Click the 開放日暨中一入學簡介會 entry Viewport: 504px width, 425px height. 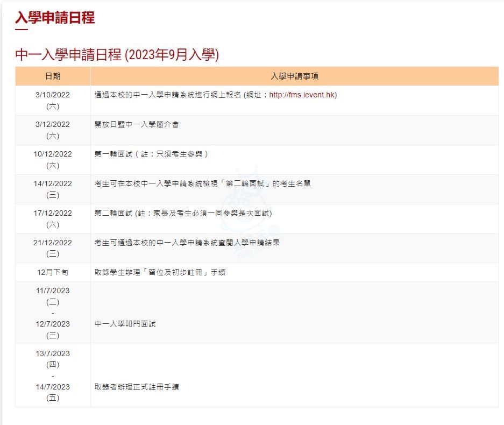[x=137, y=124]
